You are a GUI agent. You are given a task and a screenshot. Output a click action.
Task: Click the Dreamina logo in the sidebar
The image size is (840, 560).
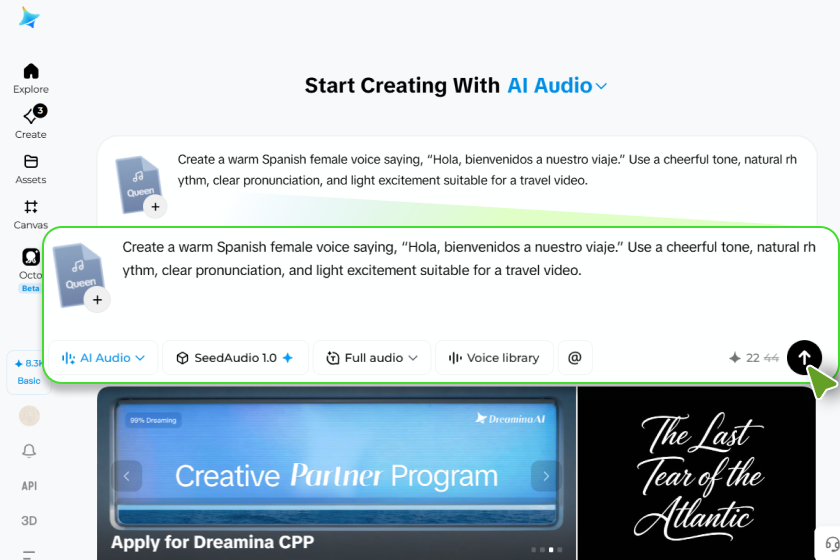point(29,18)
